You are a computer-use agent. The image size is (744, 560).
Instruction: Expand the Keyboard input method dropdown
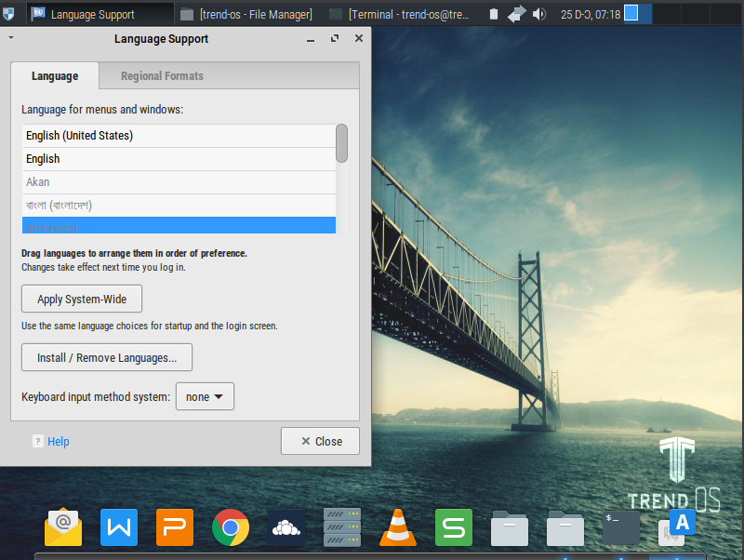205,396
